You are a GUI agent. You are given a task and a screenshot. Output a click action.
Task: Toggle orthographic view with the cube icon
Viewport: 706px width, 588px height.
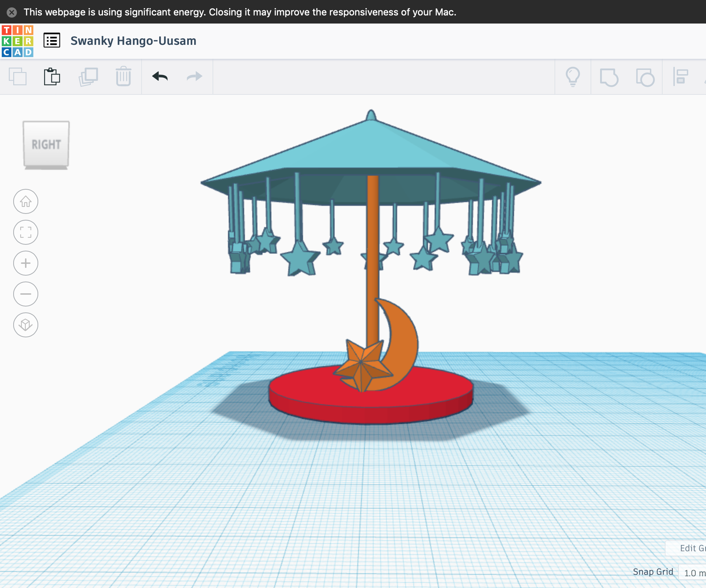pos(25,325)
